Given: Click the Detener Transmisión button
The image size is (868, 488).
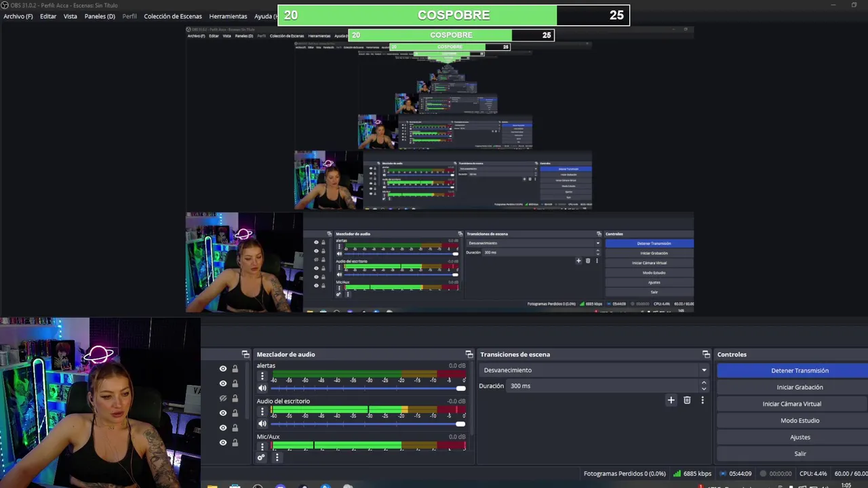Looking at the screenshot, I should (792, 371).
